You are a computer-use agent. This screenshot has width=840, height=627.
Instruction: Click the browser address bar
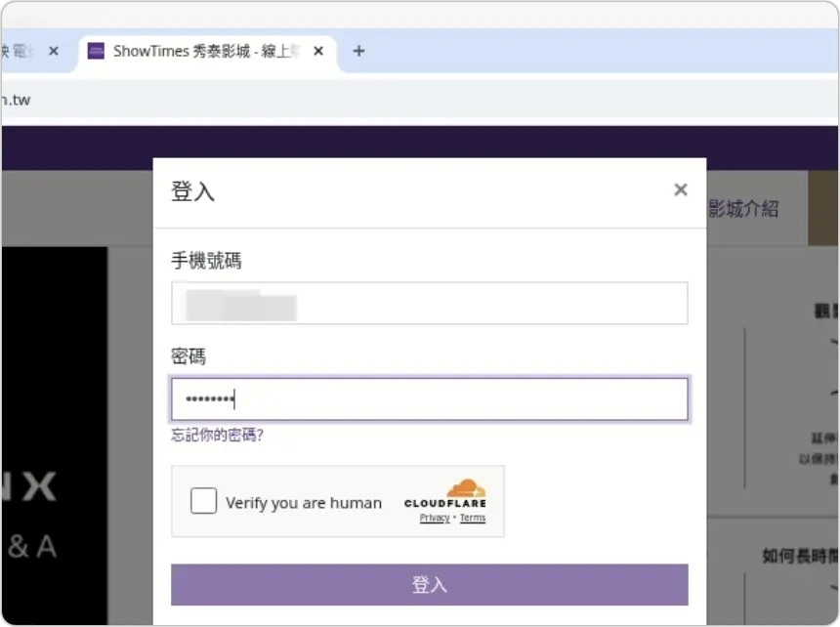tap(420, 100)
